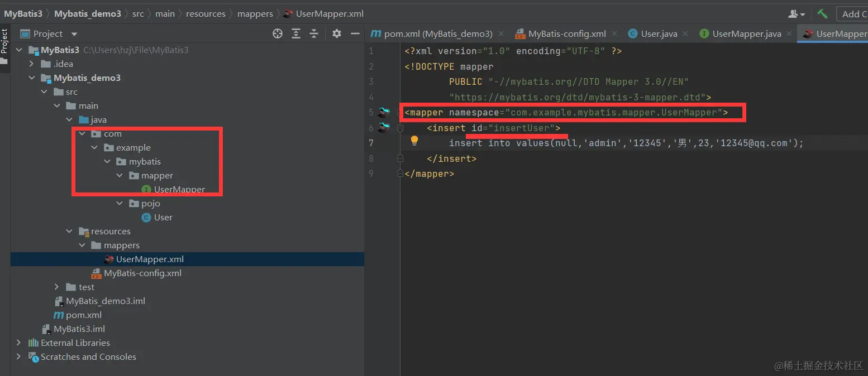This screenshot has height=376, width=868.
Task: Click the Select Opened File target icon
Action: pyautogui.click(x=278, y=33)
